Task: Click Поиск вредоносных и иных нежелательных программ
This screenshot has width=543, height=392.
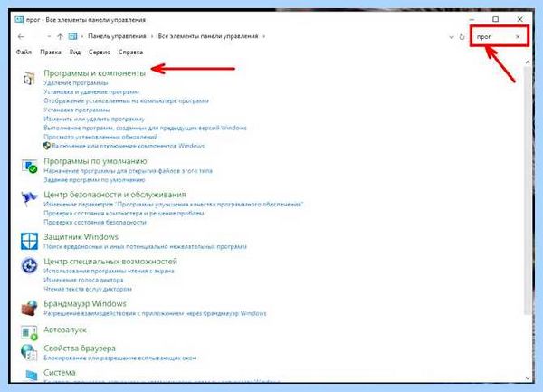Action: (x=145, y=247)
